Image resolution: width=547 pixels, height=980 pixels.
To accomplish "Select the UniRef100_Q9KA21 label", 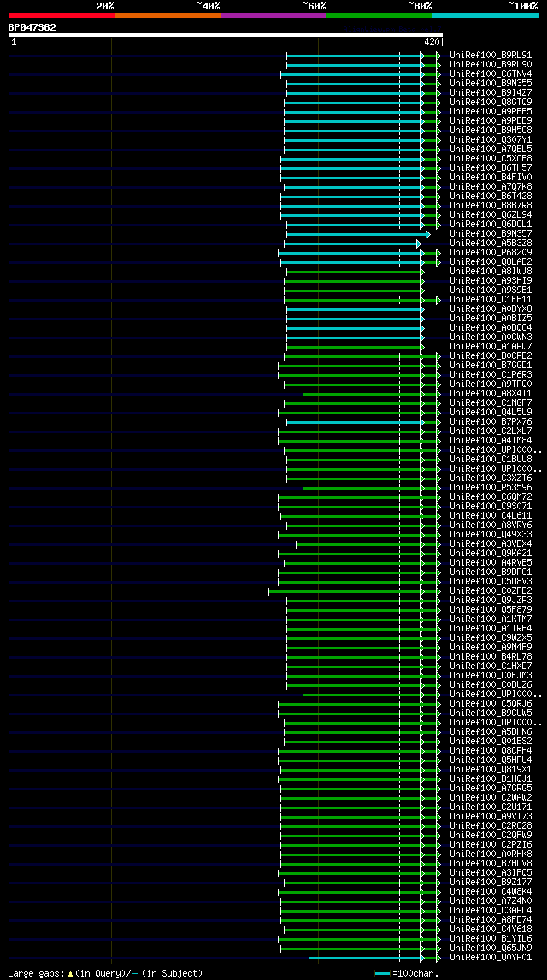I will click(x=491, y=553).
